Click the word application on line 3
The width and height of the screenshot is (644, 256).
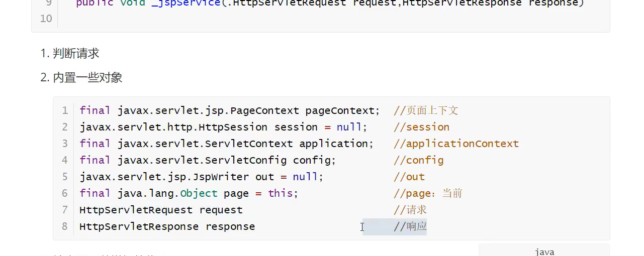click(333, 144)
